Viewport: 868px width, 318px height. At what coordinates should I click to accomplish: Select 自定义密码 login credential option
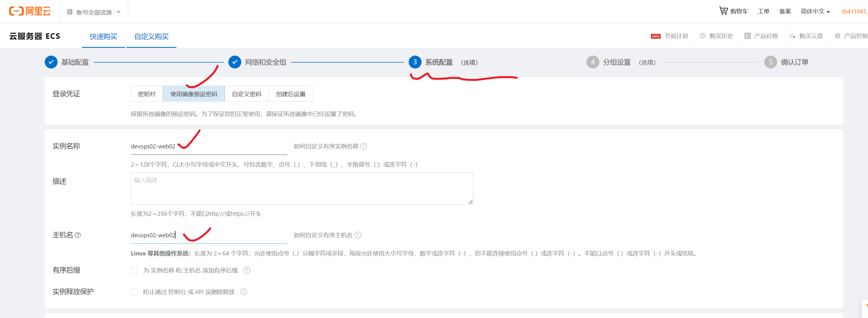pyautogui.click(x=246, y=94)
